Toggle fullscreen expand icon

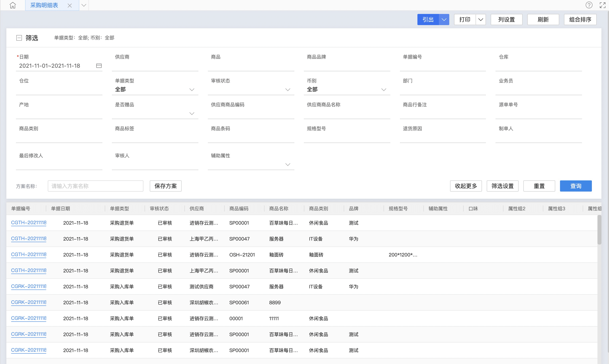tap(602, 5)
